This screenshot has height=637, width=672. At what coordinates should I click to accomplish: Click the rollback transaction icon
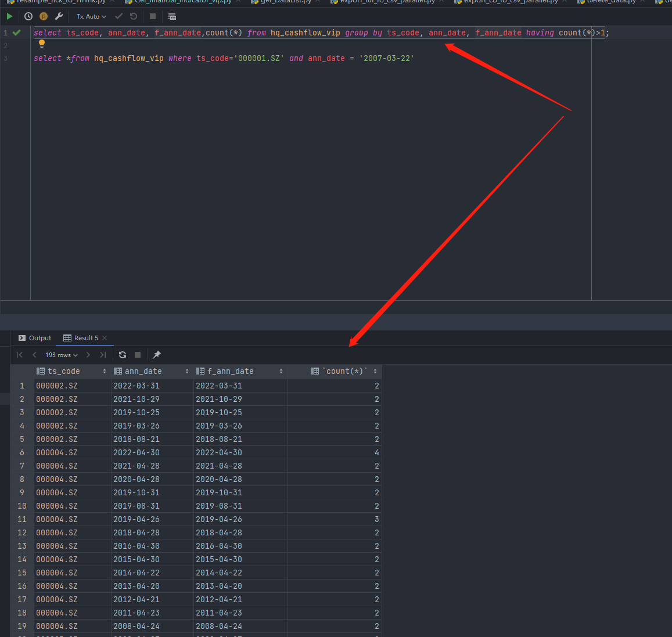pos(134,16)
